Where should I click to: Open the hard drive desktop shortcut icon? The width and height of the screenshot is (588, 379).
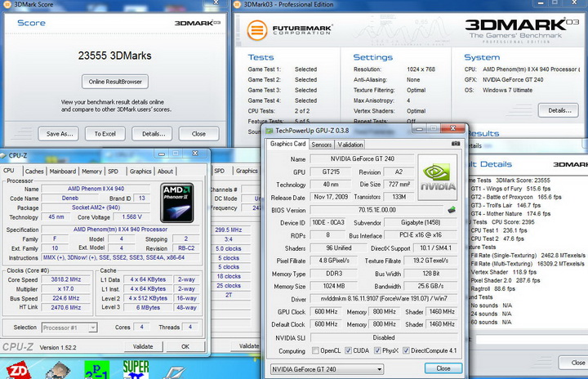[59, 371]
